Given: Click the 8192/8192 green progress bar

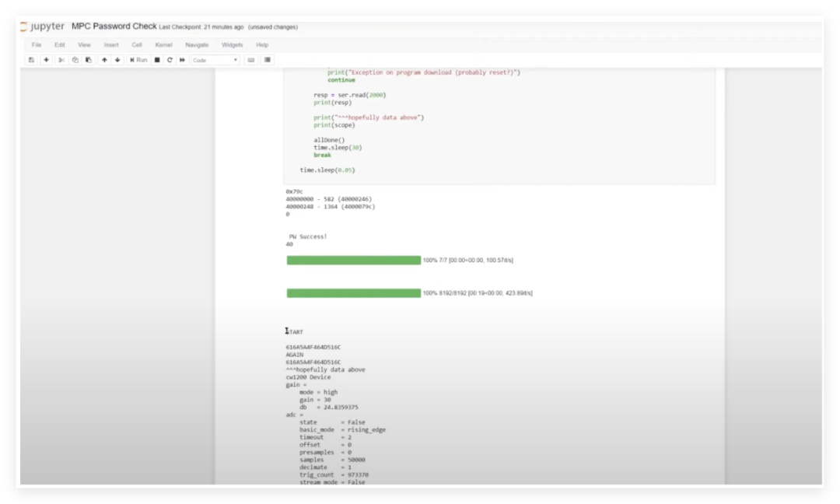Looking at the screenshot, I should point(353,293).
